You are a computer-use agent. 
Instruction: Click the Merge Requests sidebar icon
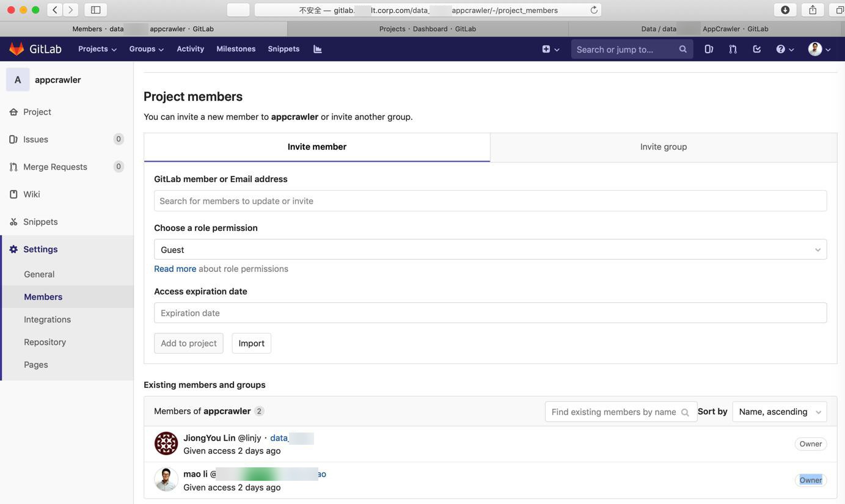coord(13,167)
